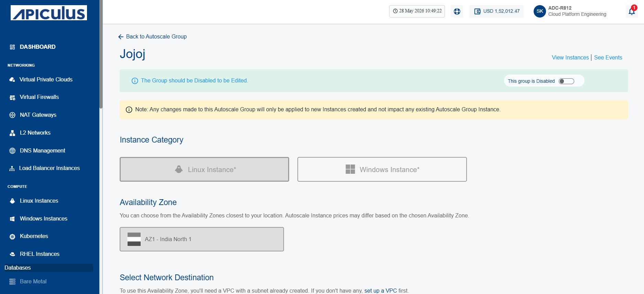Screen dimensions: 644x294
Task: Click the Jojoj group title
Action: click(132, 54)
